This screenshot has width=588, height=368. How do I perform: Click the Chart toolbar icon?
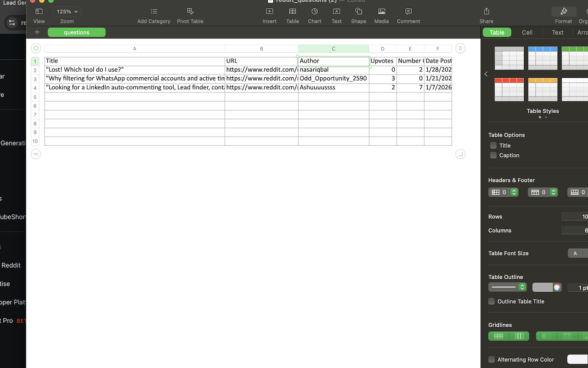pos(314,11)
